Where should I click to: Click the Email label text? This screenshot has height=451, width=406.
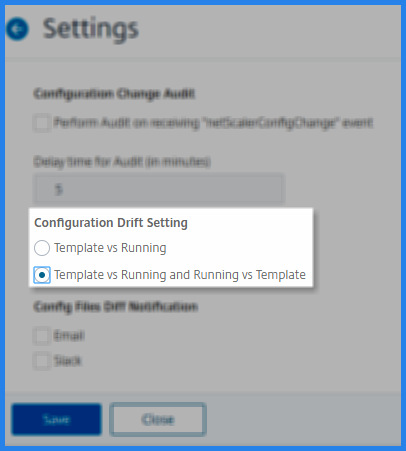(x=69, y=336)
